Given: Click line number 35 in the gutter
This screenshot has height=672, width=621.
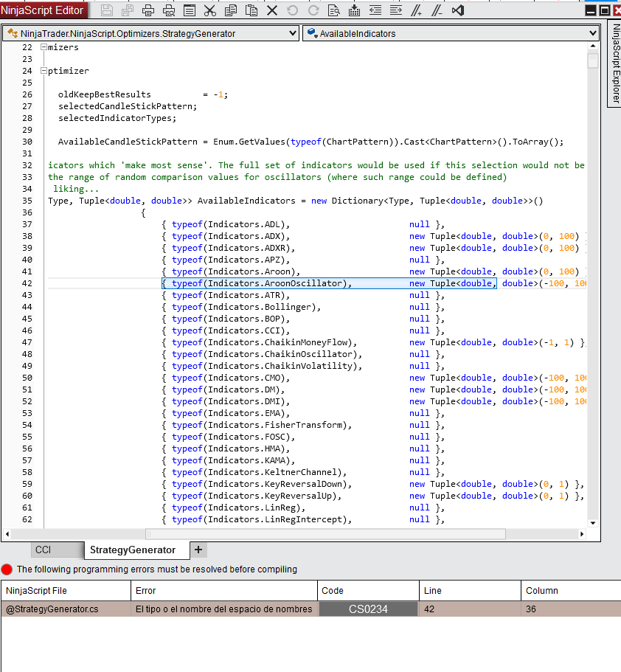Looking at the screenshot, I should (x=27, y=201).
